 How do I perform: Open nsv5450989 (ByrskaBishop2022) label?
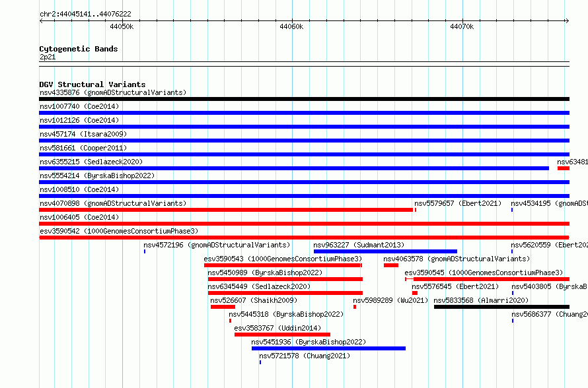[x=265, y=273]
